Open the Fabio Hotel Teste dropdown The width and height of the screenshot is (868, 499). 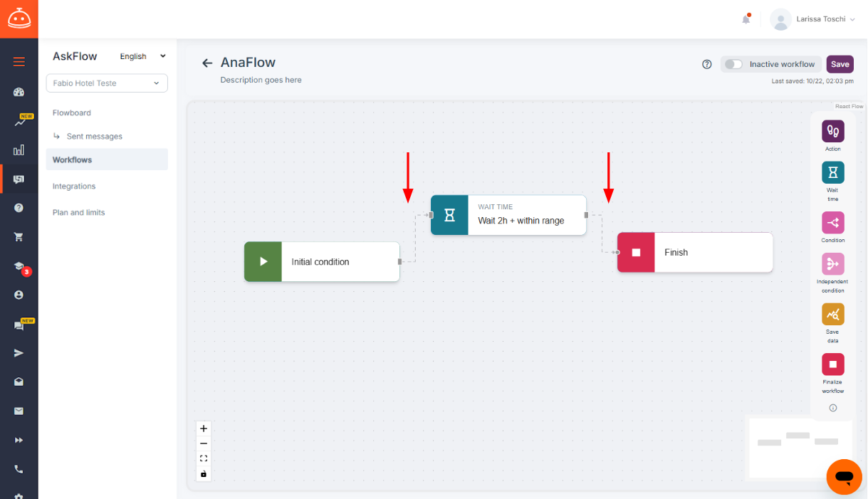tap(107, 83)
